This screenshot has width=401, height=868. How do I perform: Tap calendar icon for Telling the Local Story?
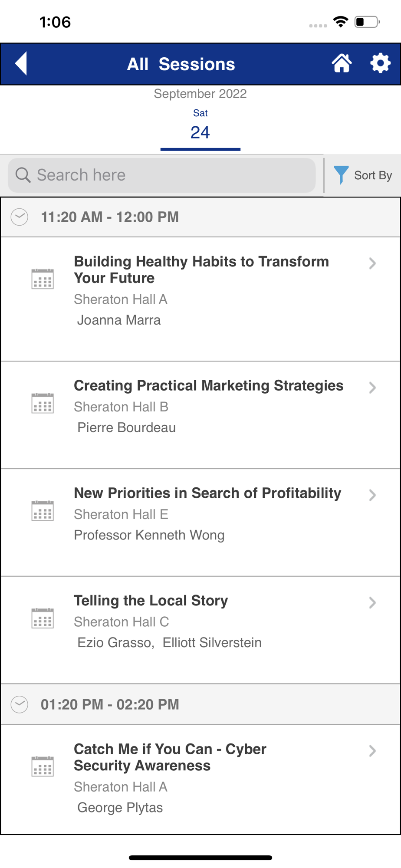click(x=43, y=618)
